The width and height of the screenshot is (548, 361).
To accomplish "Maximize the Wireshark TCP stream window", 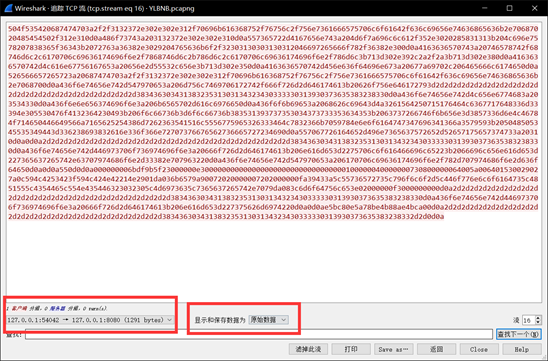I will 510,8.
